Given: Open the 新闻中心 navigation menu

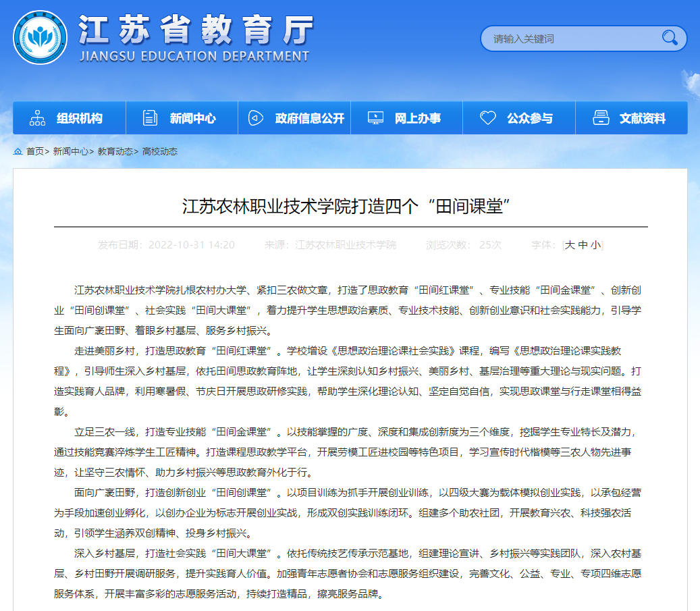Looking at the screenshot, I should click(x=193, y=119).
